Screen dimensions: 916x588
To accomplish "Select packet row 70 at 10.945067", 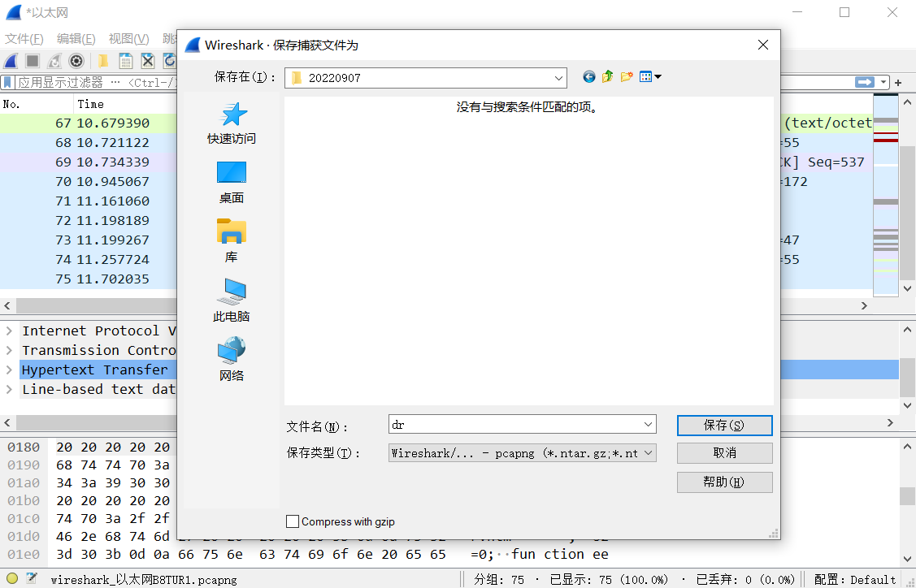I will [88, 182].
